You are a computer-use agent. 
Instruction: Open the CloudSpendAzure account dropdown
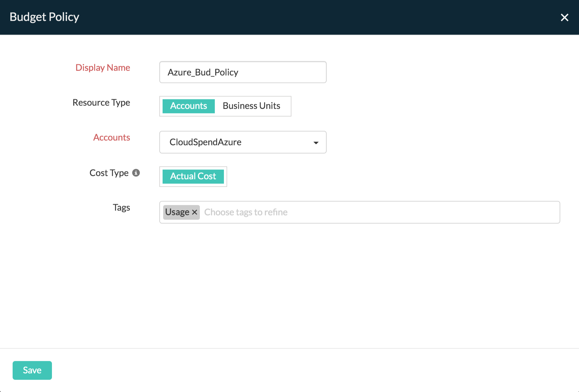coord(243,142)
